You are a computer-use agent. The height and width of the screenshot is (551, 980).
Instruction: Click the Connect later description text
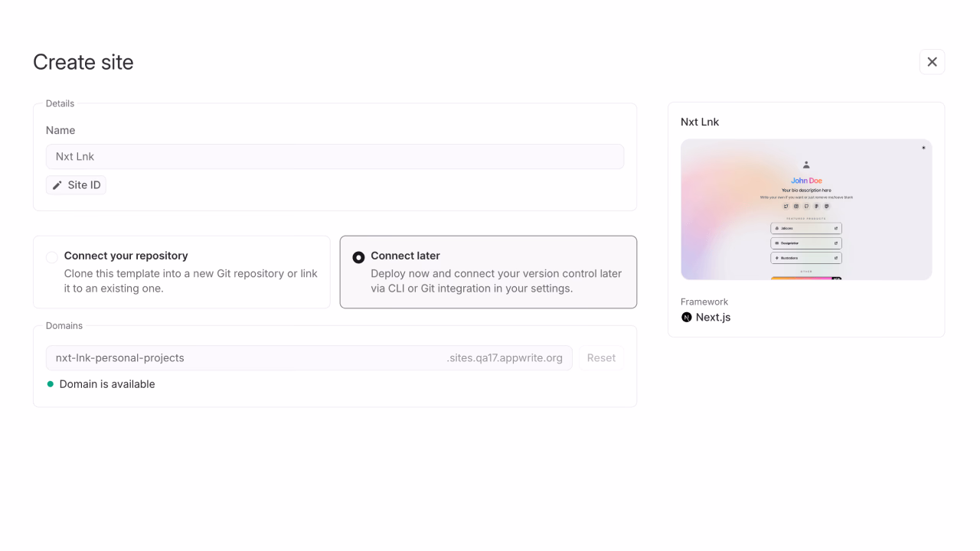[496, 281]
